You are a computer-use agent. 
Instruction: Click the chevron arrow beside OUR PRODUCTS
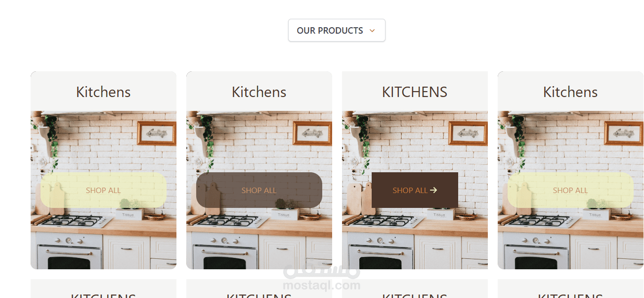[x=372, y=31]
